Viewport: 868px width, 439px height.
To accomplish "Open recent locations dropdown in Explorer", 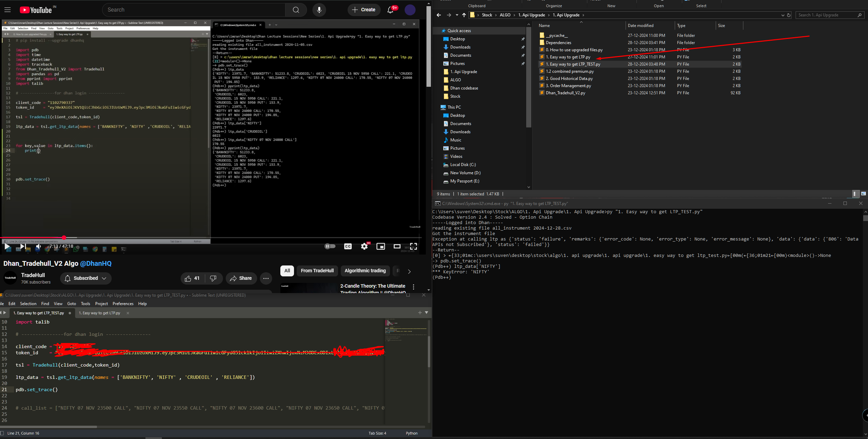I will pos(457,15).
